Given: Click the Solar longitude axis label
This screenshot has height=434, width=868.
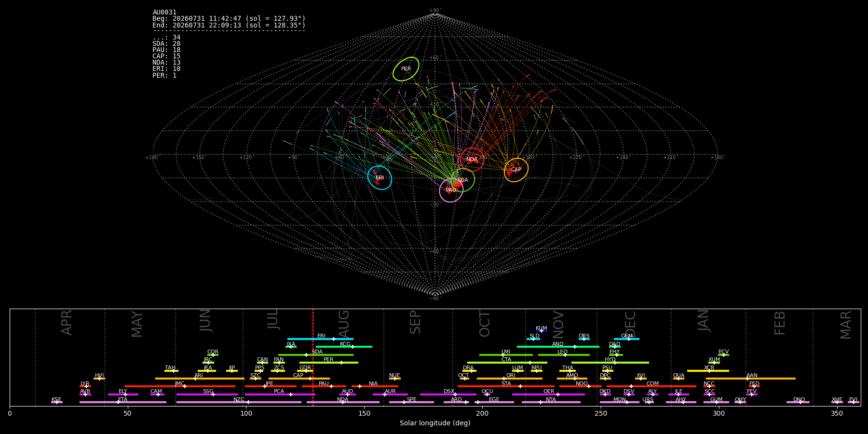Looking at the screenshot, I should point(435,423).
